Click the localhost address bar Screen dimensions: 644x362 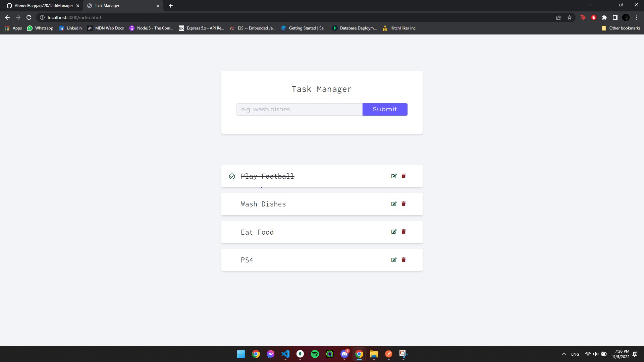295,17
